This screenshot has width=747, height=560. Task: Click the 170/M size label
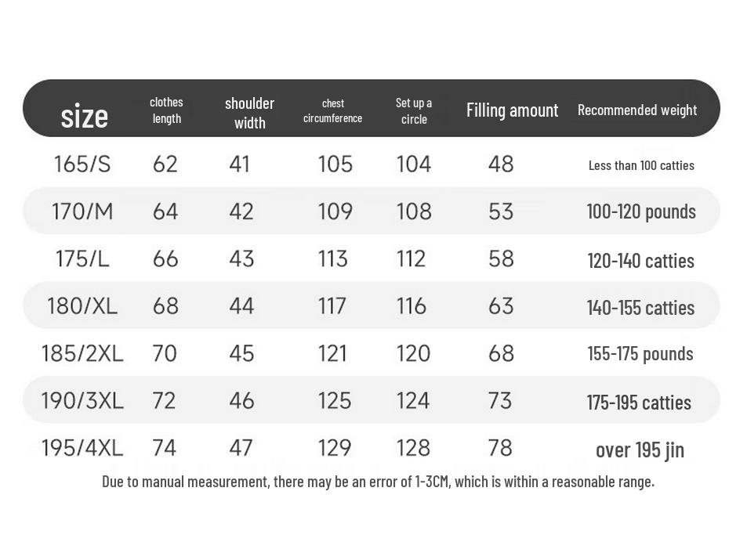click(82, 211)
